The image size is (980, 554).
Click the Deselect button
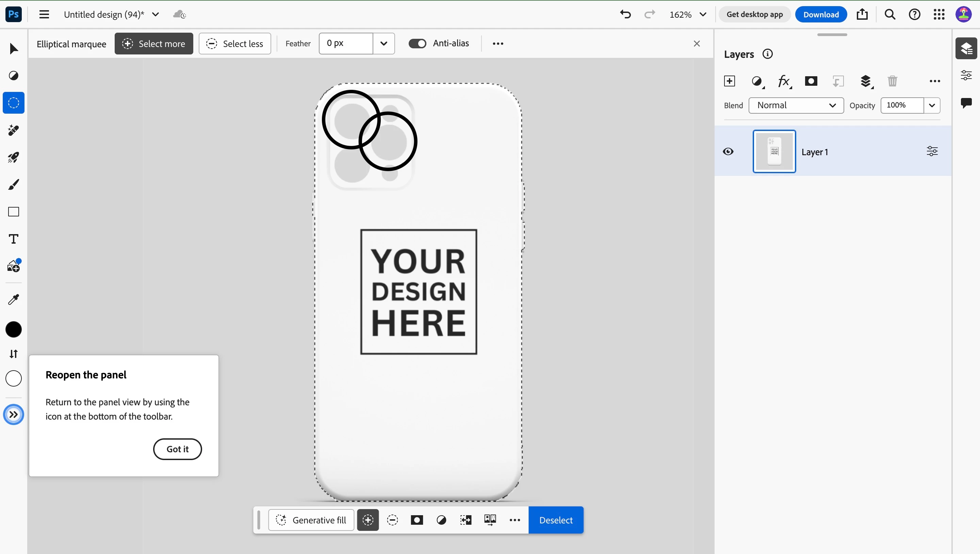pyautogui.click(x=555, y=520)
